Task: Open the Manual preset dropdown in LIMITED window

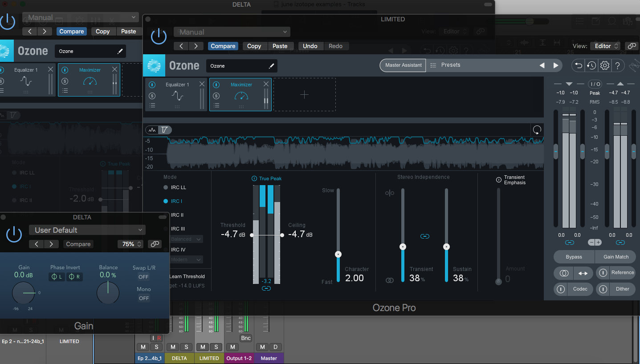Action: point(232,32)
